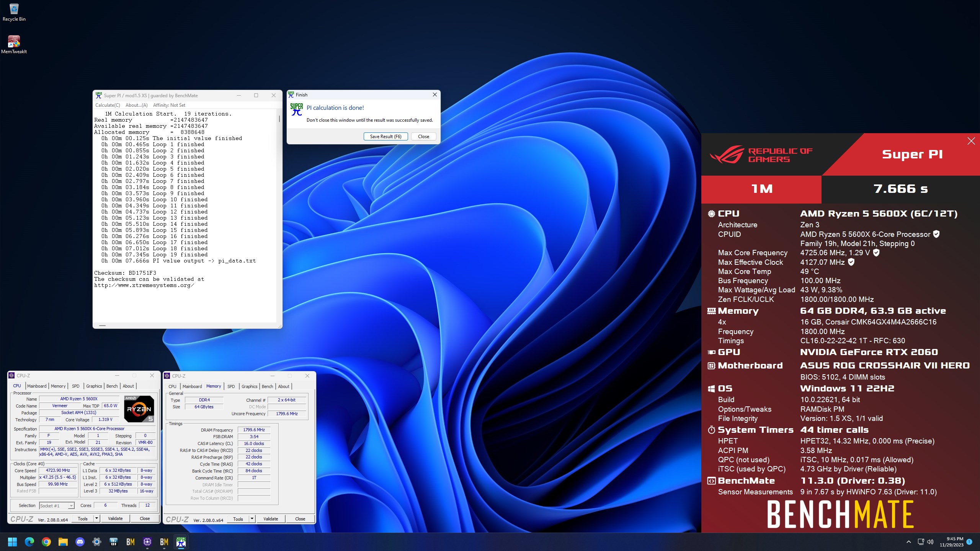Click Validate in left CPU-Z window
Screen dimensions: 980x551
coord(115,518)
